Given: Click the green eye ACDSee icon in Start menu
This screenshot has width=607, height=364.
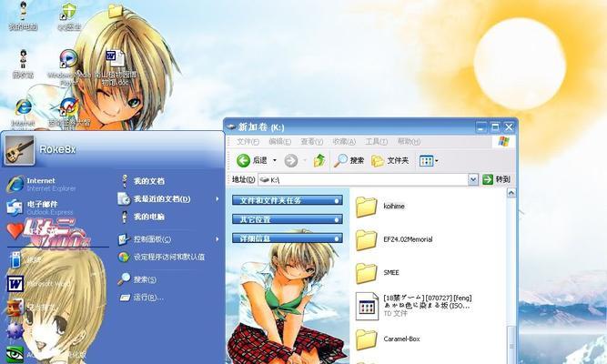Looking at the screenshot, I should (x=15, y=354).
